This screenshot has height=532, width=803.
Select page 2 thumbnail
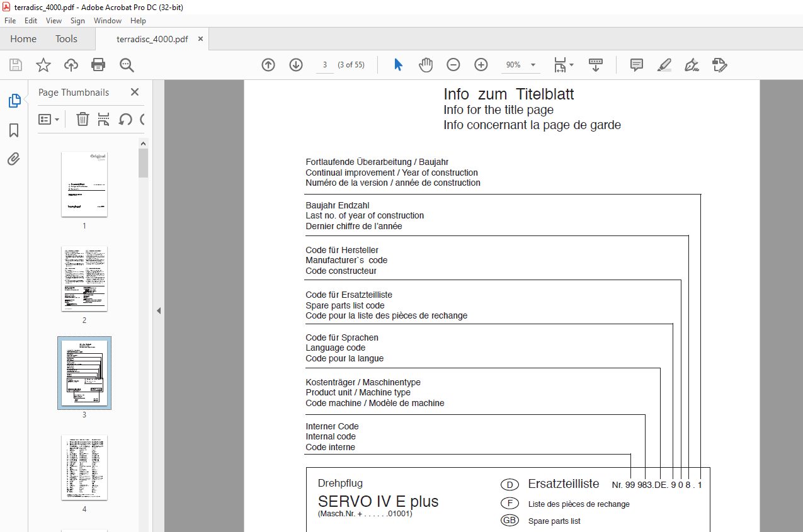[84, 278]
